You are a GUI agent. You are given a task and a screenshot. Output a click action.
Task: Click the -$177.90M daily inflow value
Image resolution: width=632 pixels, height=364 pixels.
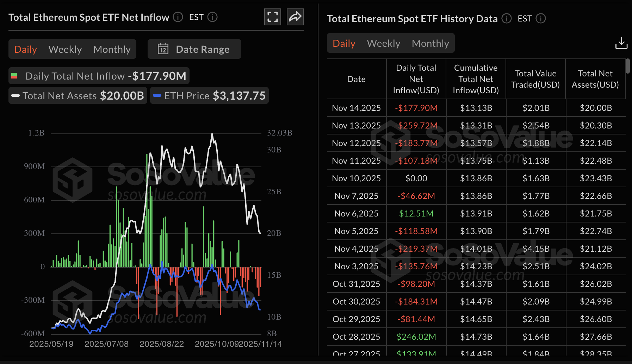[416, 108]
